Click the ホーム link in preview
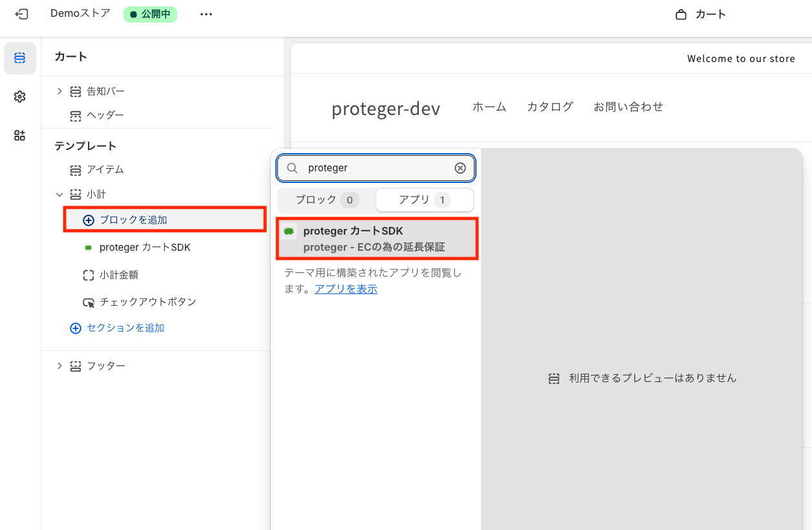812x530 pixels. pyautogui.click(x=489, y=107)
